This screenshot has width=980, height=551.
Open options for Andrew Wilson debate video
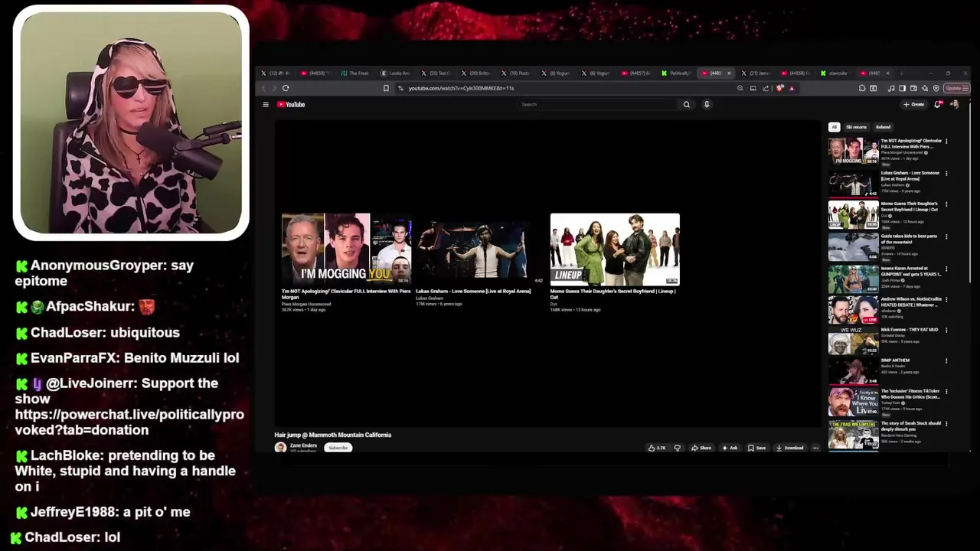(946, 300)
